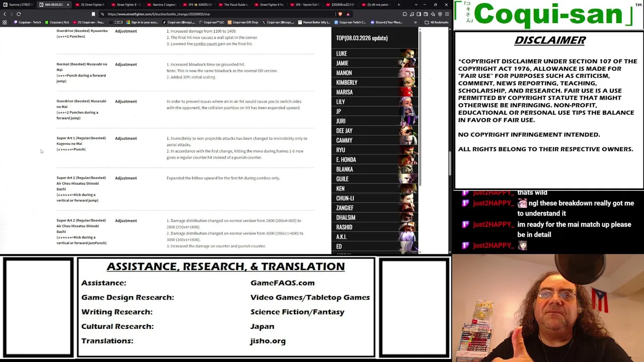Image resolution: width=644 pixels, height=362 pixels.
Task: Open the tab search dropdown chevron
Action: (x=416, y=5)
